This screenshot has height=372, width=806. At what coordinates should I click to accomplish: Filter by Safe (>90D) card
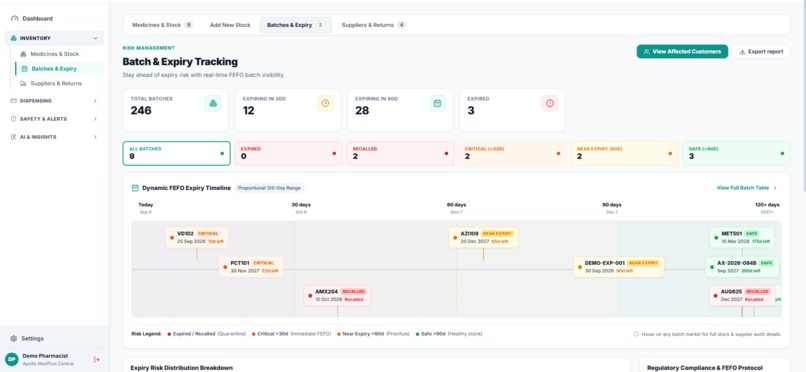[x=737, y=153]
